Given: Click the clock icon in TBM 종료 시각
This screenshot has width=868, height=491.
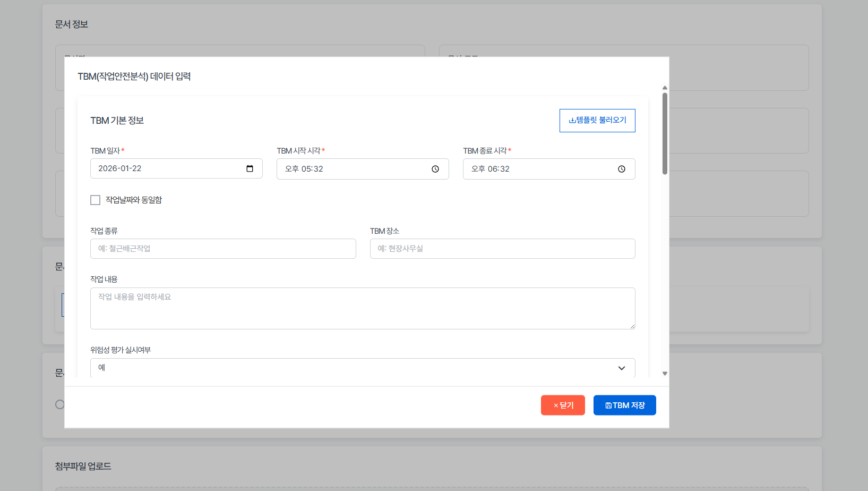Looking at the screenshot, I should pos(621,169).
